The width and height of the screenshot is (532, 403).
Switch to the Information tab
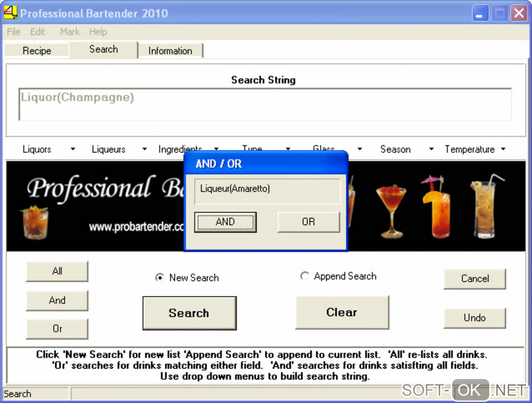click(171, 51)
